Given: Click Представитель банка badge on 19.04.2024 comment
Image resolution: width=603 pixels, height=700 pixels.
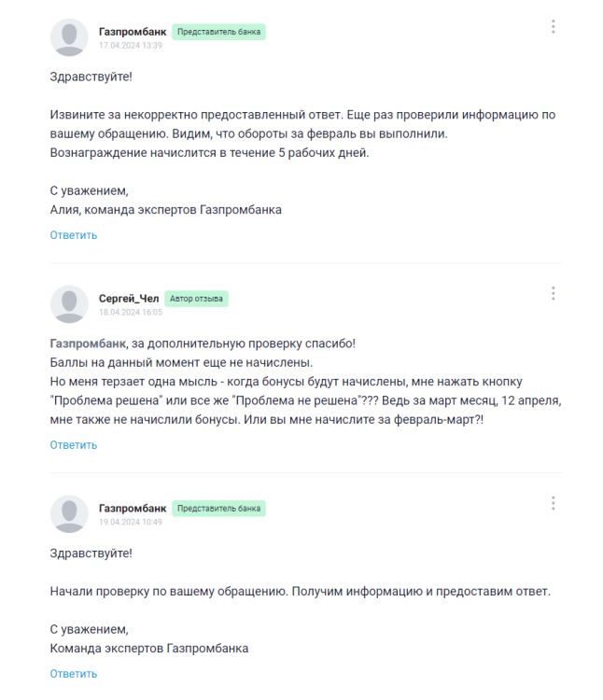Looking at the screenshot, I should point(218,509).
